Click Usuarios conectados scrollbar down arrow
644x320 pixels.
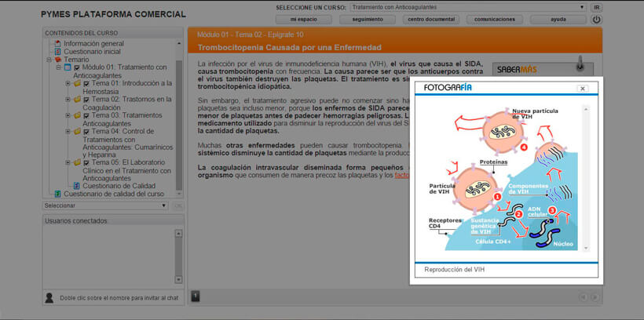click(178, 279)
